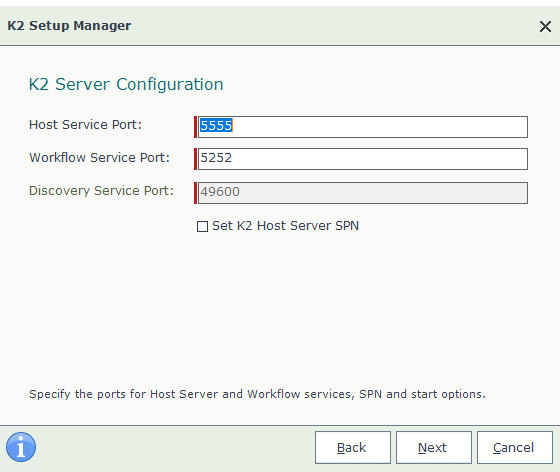Screen dimensions: 560x472
Task: Cancel the K2 setup wizard
Action: [515, 447]
